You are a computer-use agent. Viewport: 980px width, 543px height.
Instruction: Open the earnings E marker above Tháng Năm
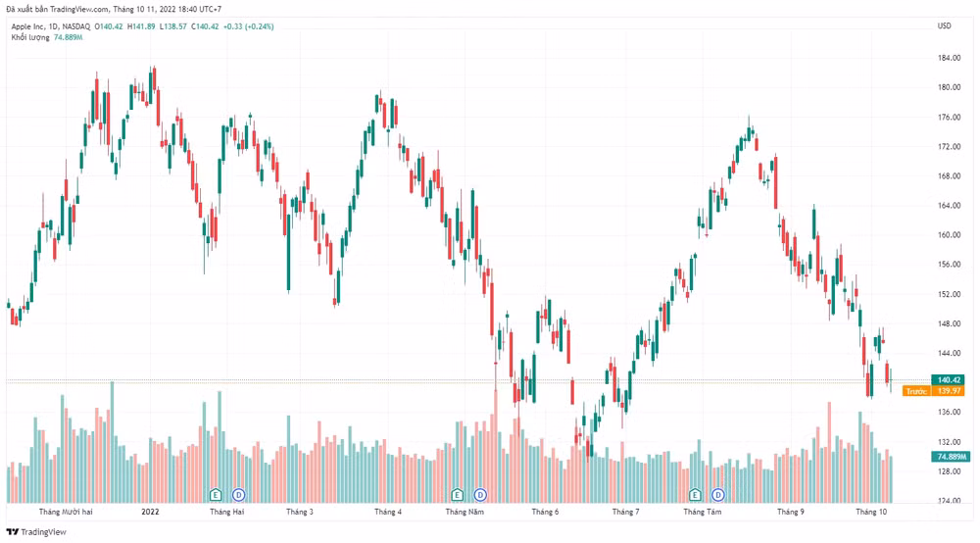click(x=458, y=495)
